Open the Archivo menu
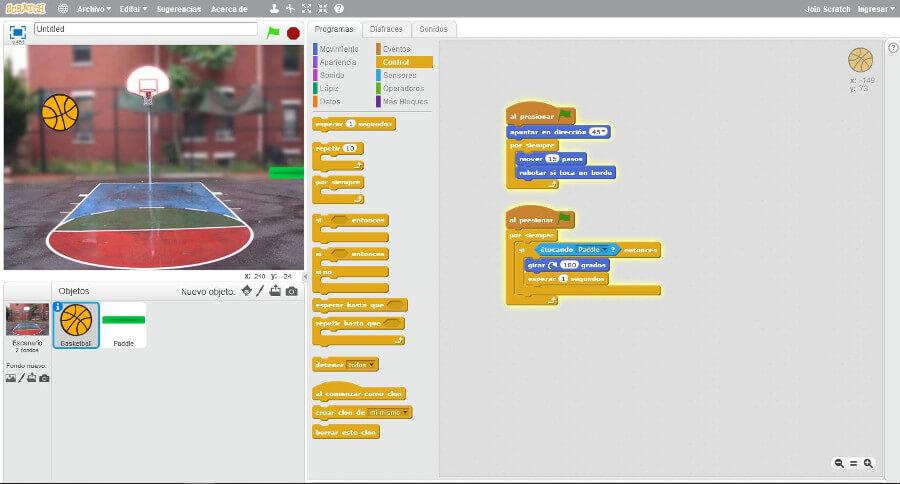This screenshot has height=484, width=900. tap(94, 9)
